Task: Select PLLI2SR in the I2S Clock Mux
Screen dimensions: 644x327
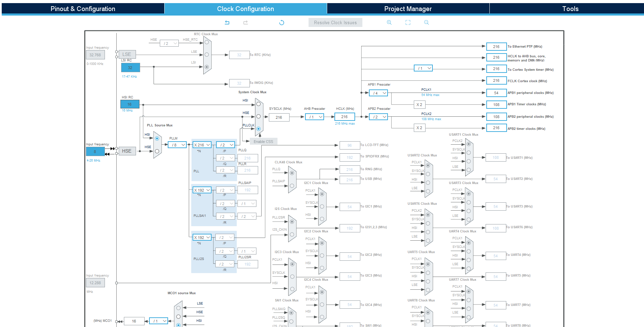Action: pyautogui.click(x=292, y=221)
